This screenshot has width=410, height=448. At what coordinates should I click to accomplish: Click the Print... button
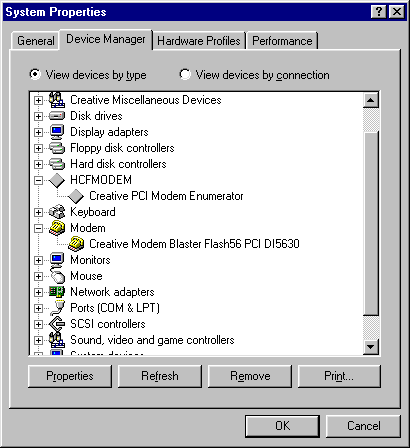click(x=339, y=376)
